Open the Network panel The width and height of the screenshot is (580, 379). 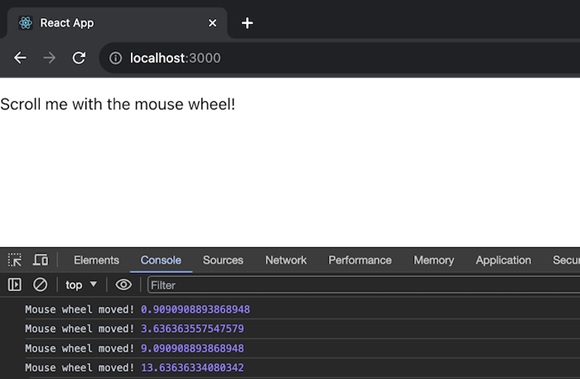click(x=286, y=260)
